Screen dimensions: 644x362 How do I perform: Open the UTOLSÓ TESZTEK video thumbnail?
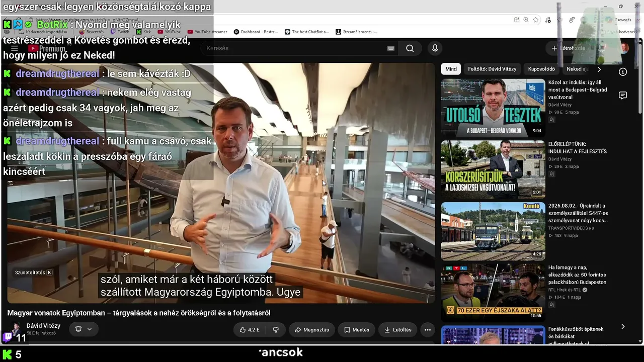pos(493,108)
